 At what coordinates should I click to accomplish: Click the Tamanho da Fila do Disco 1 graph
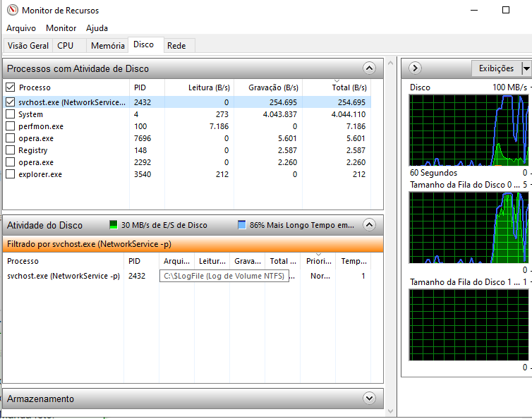point(468,324)
